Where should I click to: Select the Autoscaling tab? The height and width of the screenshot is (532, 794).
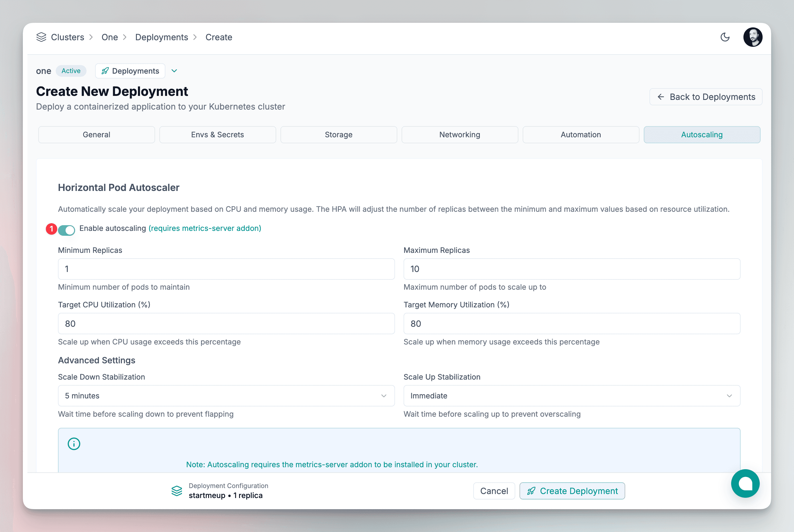702,135
